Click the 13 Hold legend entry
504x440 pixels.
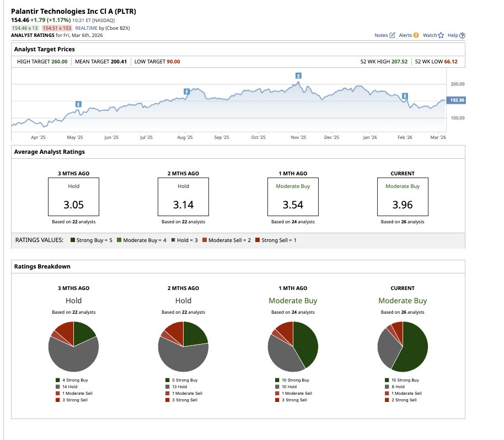(x=176, y=387)
